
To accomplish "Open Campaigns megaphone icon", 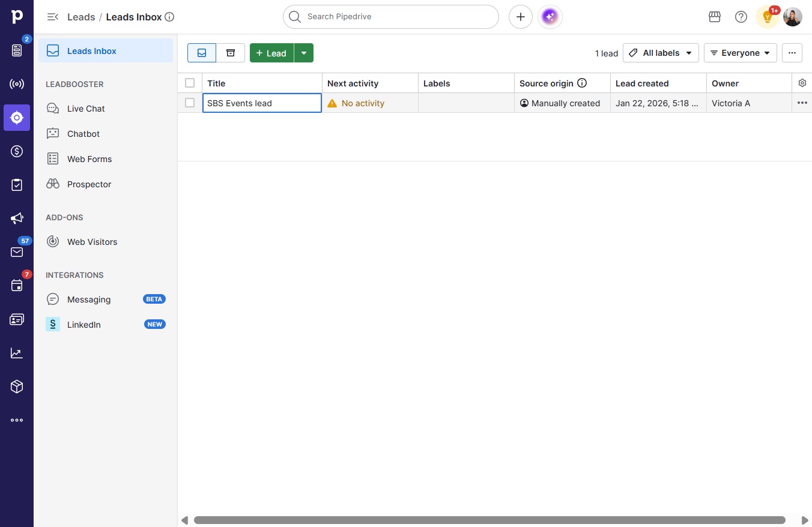I will (x=17, y=218).
